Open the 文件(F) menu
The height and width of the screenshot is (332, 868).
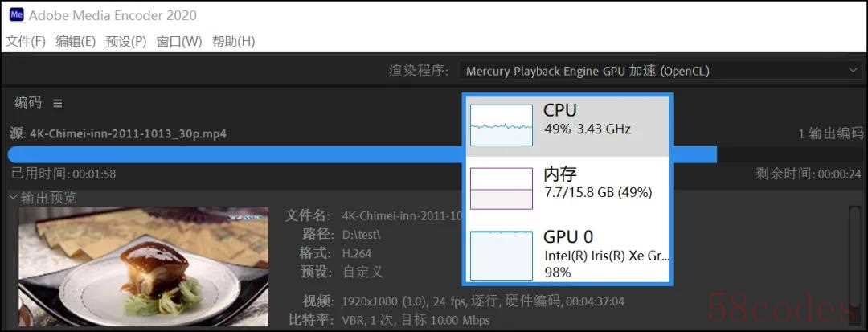[26, 41]
